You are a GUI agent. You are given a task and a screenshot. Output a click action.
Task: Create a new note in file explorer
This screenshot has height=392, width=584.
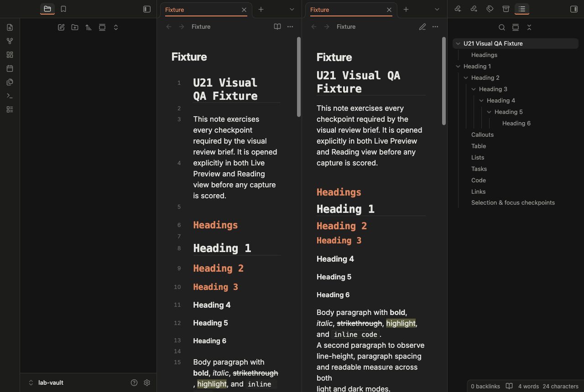coord(61,27)
